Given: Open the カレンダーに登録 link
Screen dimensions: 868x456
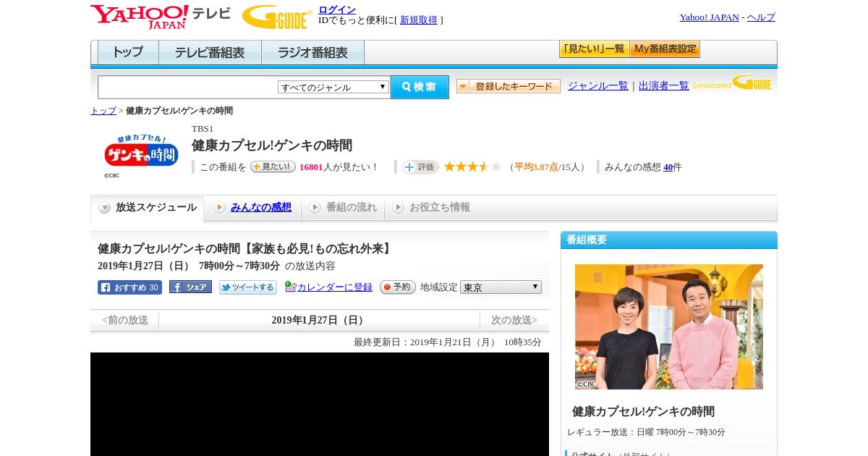Looking at the screenshot, I should pos(335,287).
